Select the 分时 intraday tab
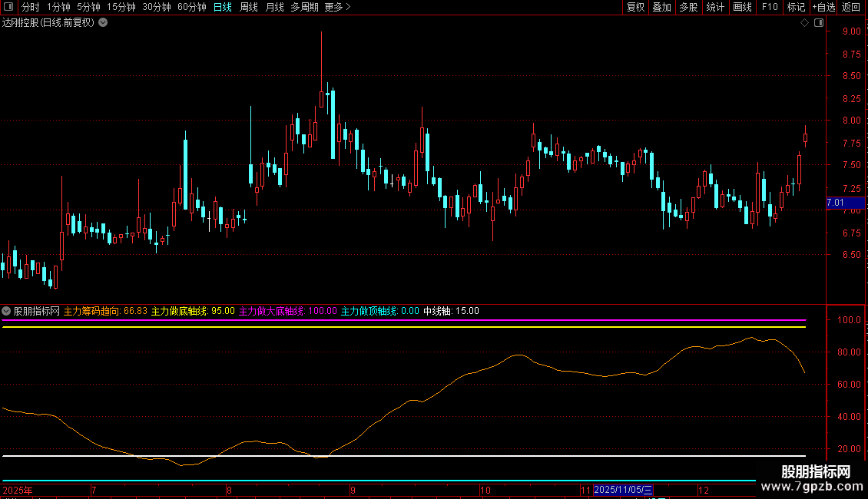The image size is (868, 499). tap(30, 7)
